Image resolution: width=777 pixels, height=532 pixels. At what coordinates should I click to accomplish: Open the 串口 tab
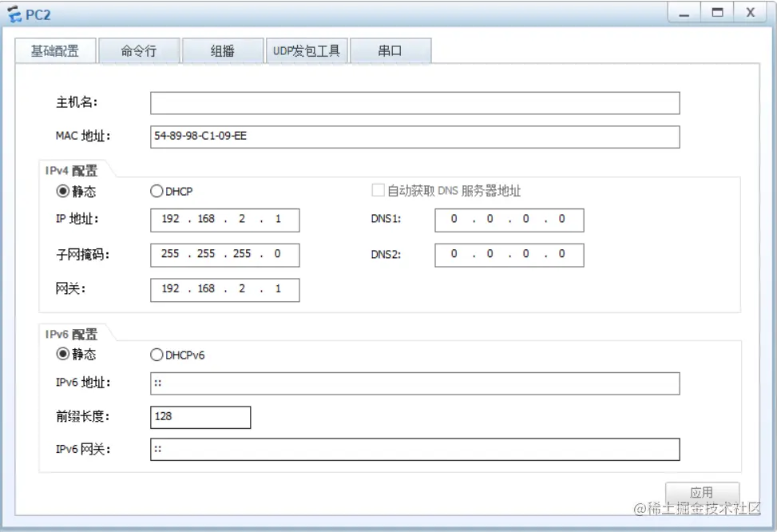(x=390, y=50)
